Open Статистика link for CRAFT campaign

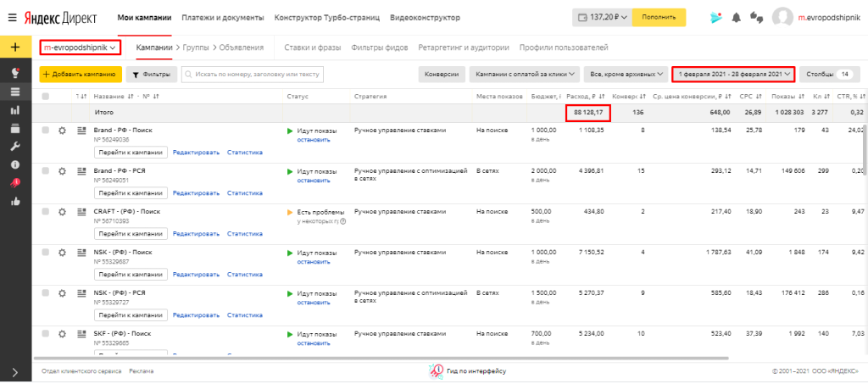pyautogui.click(x=245, y=233)
